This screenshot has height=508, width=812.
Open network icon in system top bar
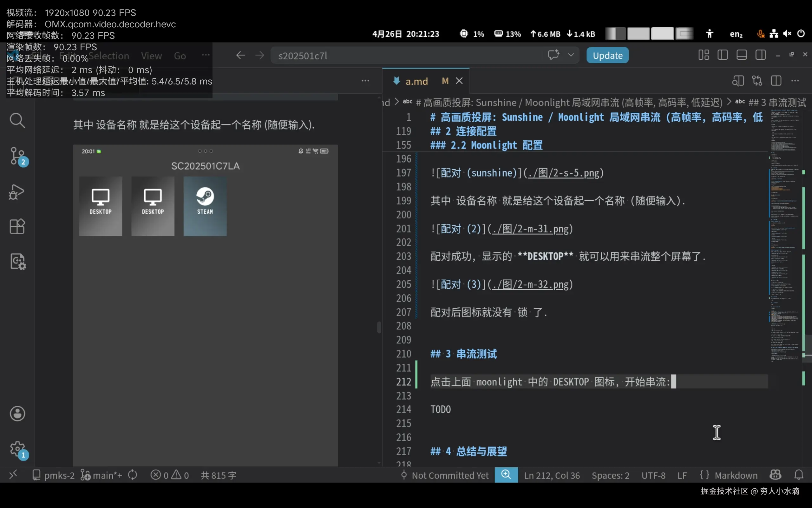774,34
